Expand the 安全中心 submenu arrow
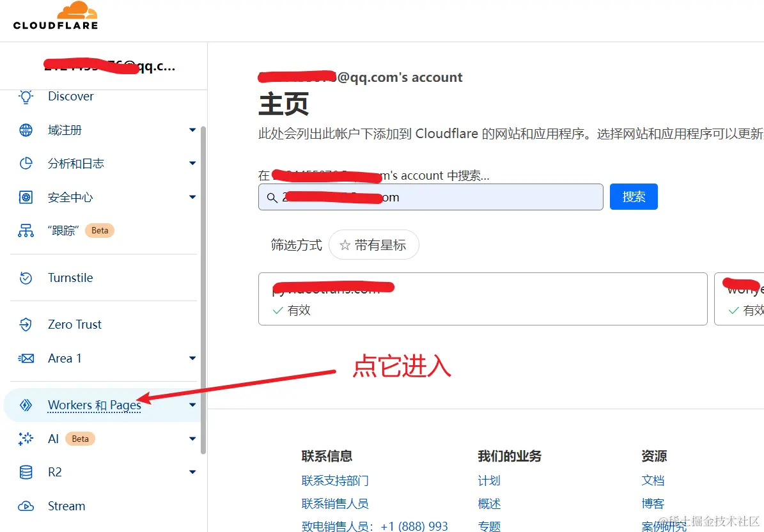764x532 pixels. 192,197
